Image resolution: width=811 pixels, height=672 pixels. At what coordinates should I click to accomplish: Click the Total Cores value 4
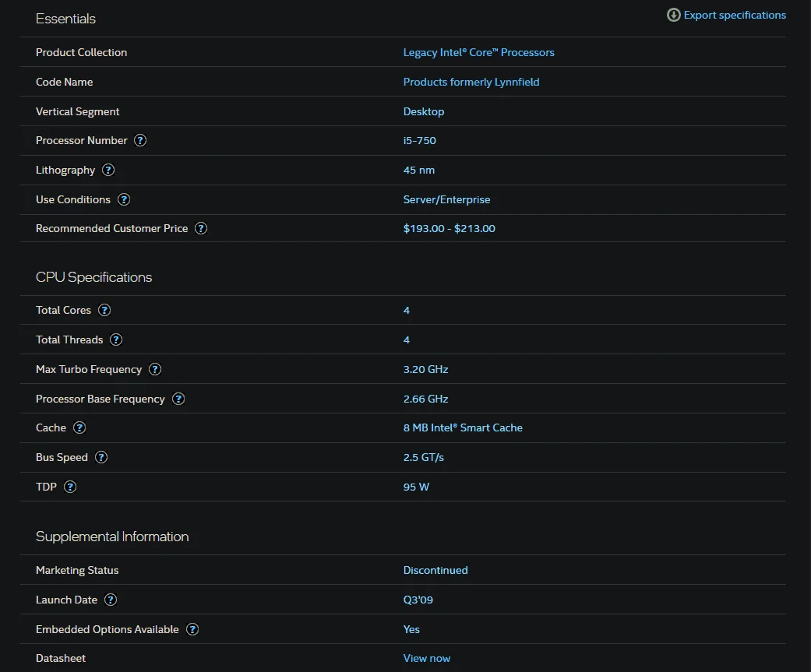[x=407, y=310]
